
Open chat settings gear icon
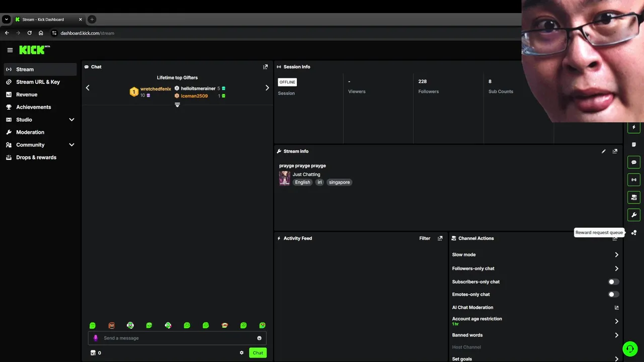[x=242, y=353]
